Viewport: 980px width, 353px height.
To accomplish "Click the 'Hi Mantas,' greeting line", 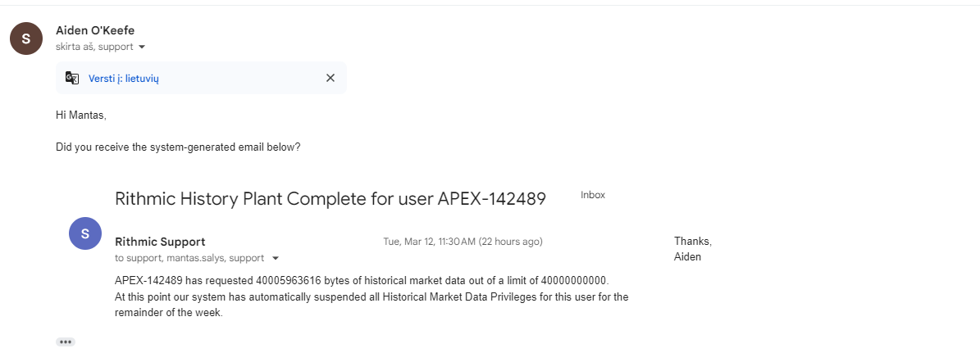I will [x=81, y=115].
